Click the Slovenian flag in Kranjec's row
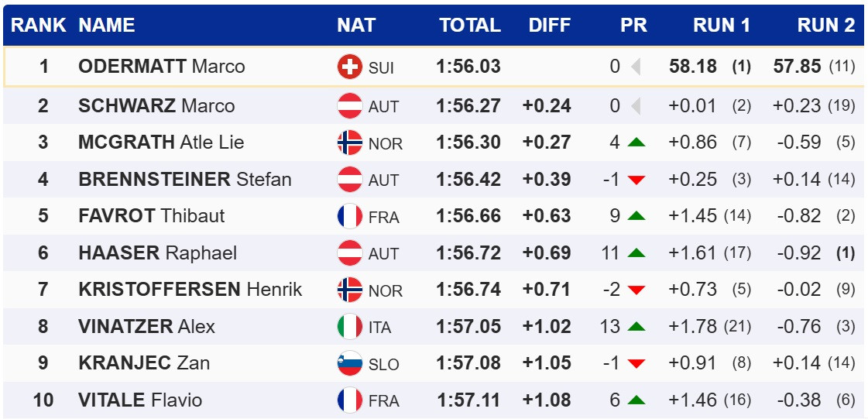The image size is (868, 419). pyautogui.click(x=350, y=363)
